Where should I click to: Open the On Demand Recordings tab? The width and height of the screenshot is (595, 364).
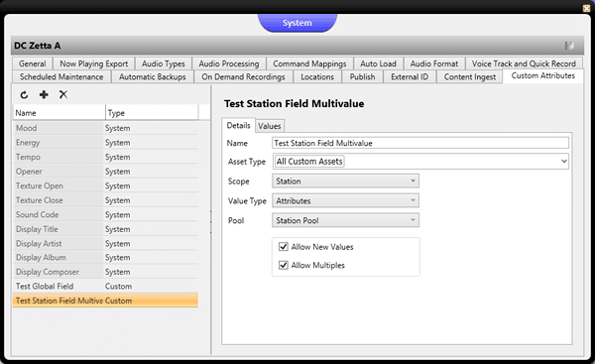tap(243, 76)
